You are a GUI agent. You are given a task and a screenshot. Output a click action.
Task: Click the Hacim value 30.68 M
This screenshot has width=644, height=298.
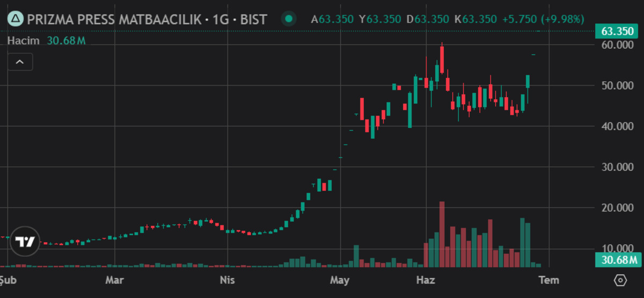(67, 40)
